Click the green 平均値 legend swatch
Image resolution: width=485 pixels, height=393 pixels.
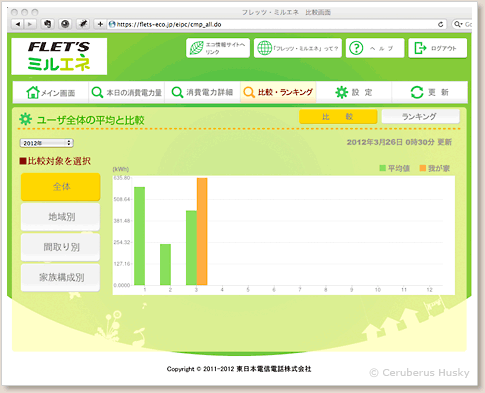tap(383, 168)
